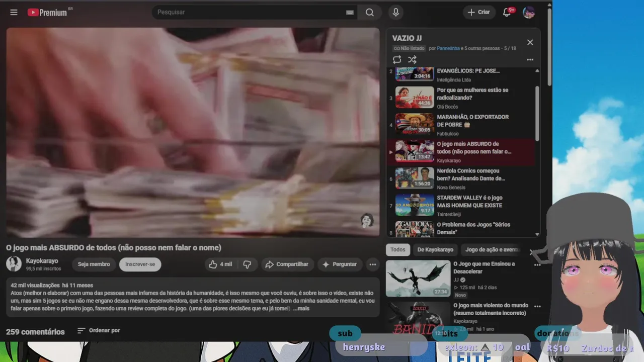Select the De Kayokarayo chip
Viewport: 644px width, 362px height.
[435, 249]
